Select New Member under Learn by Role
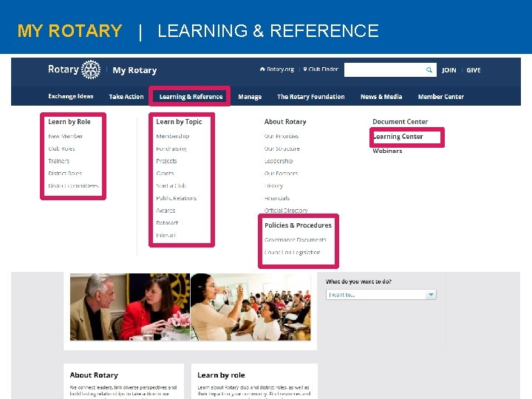This screenshot has width=532, height=399. (x=66, y=136)
